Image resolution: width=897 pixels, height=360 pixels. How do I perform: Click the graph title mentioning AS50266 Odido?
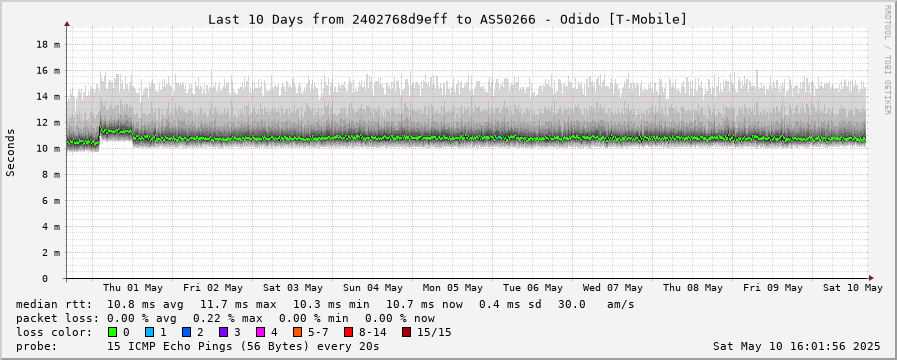(447, 19)
